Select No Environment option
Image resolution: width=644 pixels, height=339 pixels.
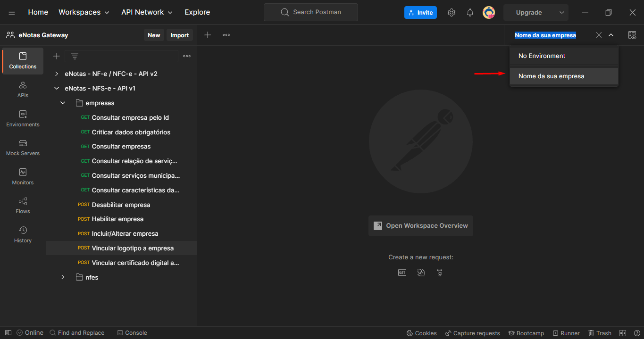pyautogui.click(x=564, y=56)
